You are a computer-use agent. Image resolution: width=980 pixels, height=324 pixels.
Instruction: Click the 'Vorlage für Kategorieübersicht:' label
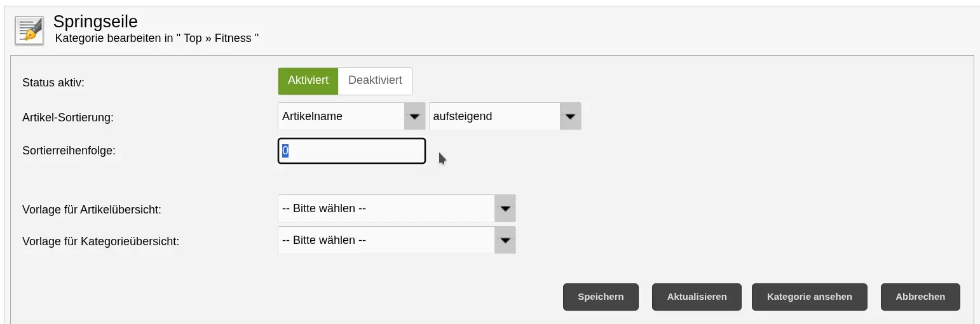coord(100,241)
